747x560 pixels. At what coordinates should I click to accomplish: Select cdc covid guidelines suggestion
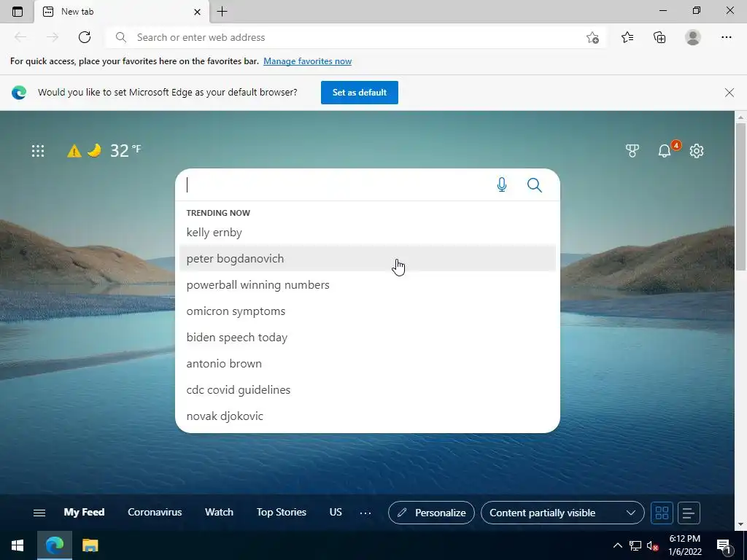pos(368,389)
